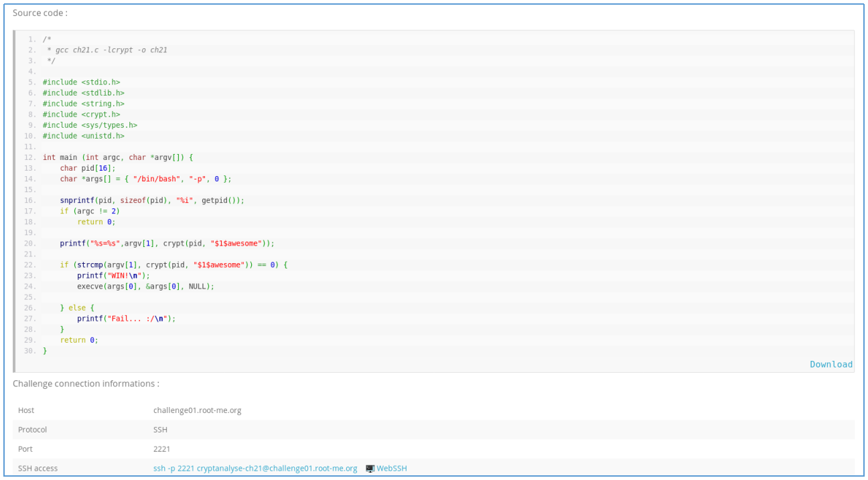The height and width of the screenshot is (480, 868).
Task: Select the SSH protocol value
Action: pyautogui.click(x=160, y=429)
